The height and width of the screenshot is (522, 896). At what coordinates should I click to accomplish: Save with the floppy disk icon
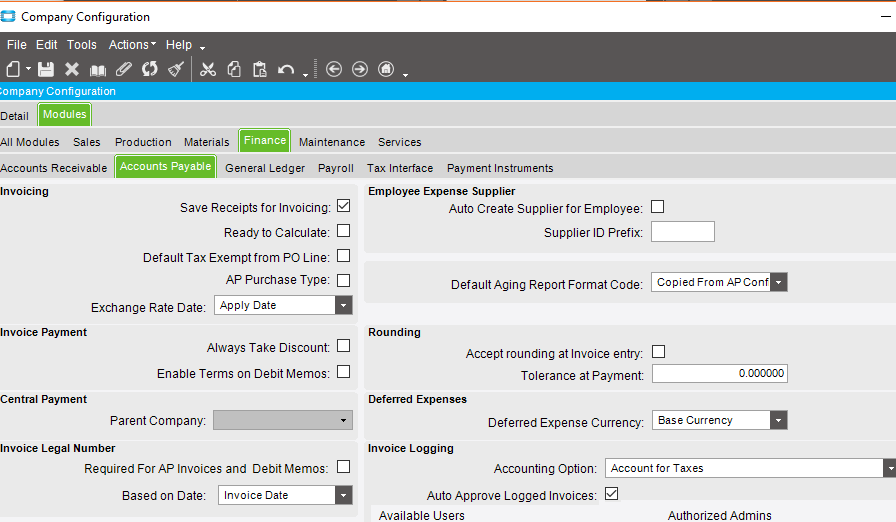46,69
